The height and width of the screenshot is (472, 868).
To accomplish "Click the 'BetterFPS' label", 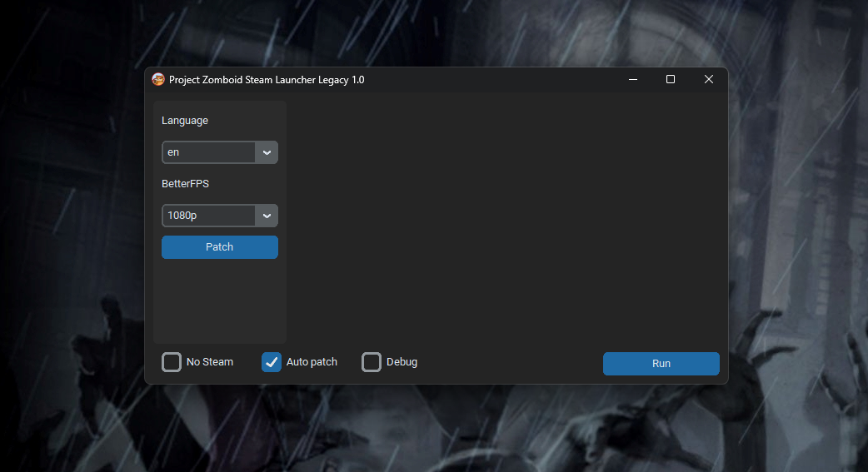I will pos(186,184).
